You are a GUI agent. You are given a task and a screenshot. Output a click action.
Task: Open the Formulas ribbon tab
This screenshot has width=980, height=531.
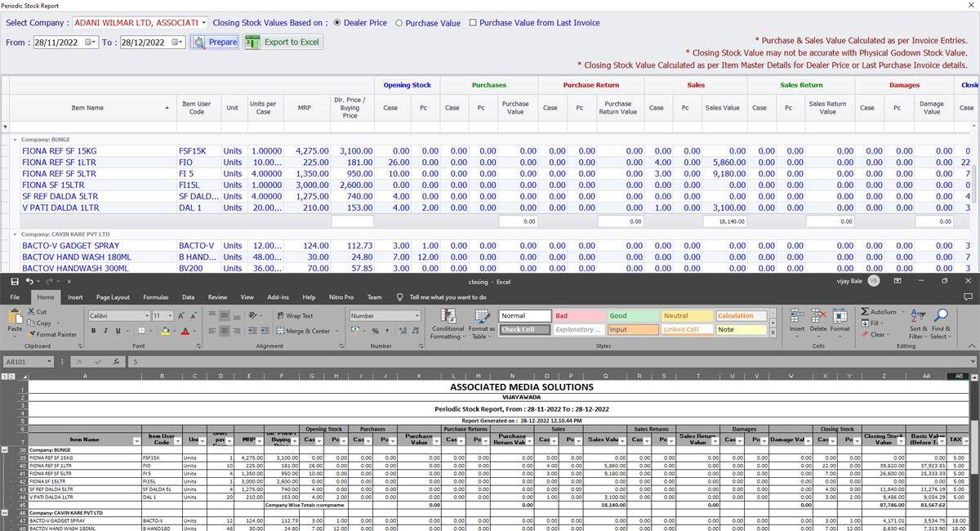coord(155,297)
